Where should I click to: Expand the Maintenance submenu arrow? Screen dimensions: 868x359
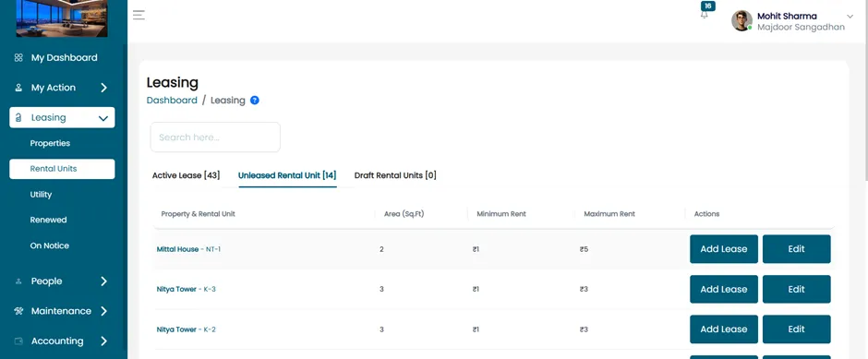[x=103, y=311]
